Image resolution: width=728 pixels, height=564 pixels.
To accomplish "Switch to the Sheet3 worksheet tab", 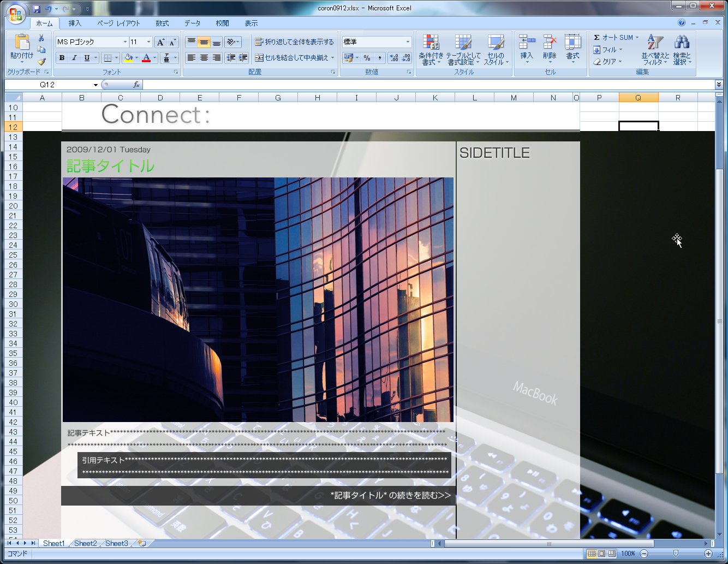I will 116,543.
